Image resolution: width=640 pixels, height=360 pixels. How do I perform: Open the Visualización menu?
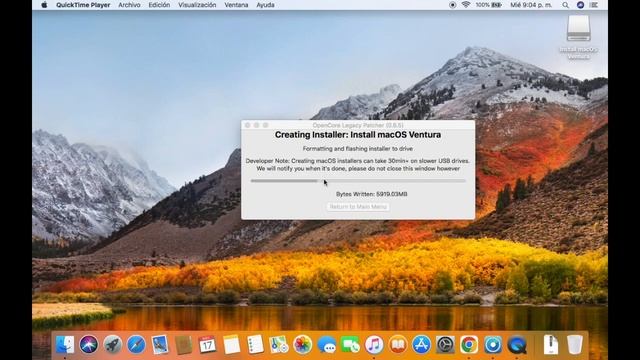coord(197,5)
